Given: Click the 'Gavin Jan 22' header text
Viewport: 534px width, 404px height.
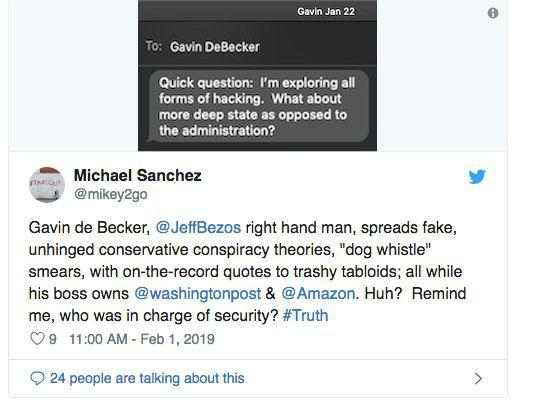Looking at the screenshot, I should (326, 12).
